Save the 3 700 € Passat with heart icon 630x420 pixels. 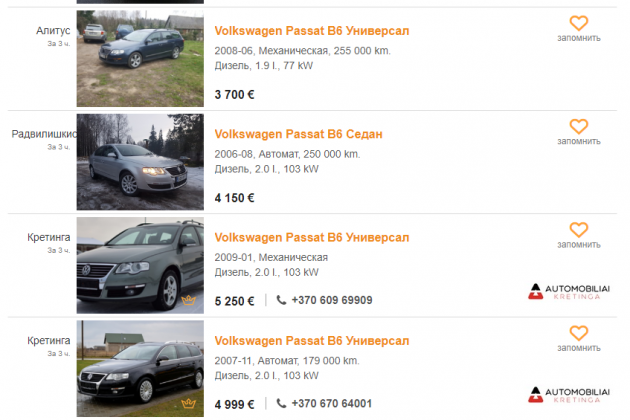click(x=579, y=23)
